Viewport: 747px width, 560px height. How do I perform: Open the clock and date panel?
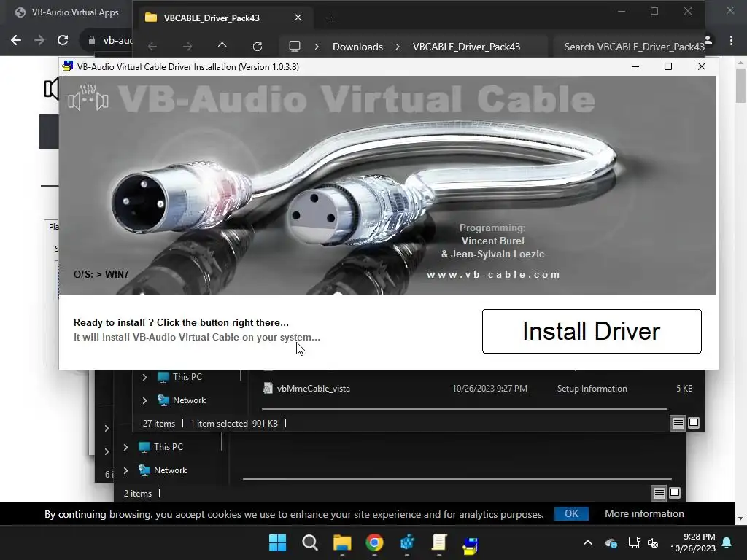(x=693, y=542)
